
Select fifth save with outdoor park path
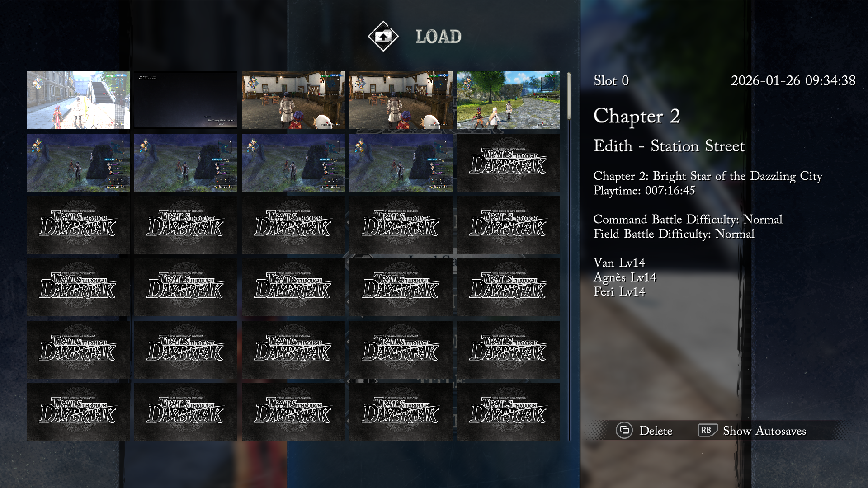(x=509, y=100)
